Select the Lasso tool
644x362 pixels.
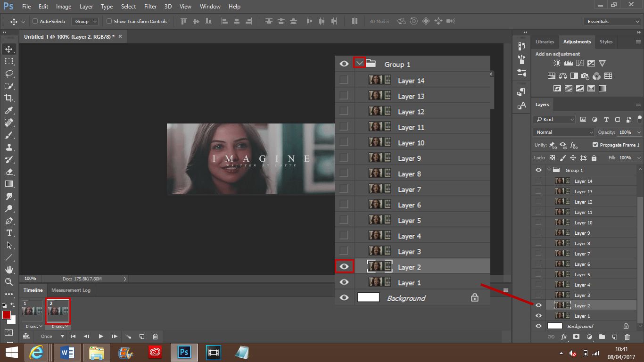tap(9, 74)
